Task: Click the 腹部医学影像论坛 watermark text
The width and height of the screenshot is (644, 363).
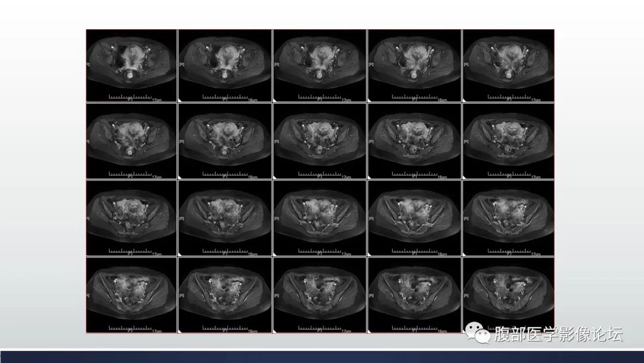Action: coord(558,334)
